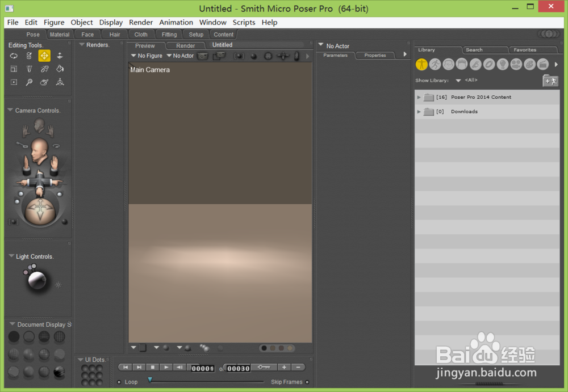
Task: Click the current frame 00001 field
Action: pyautogui.click(x=203, y=369)
